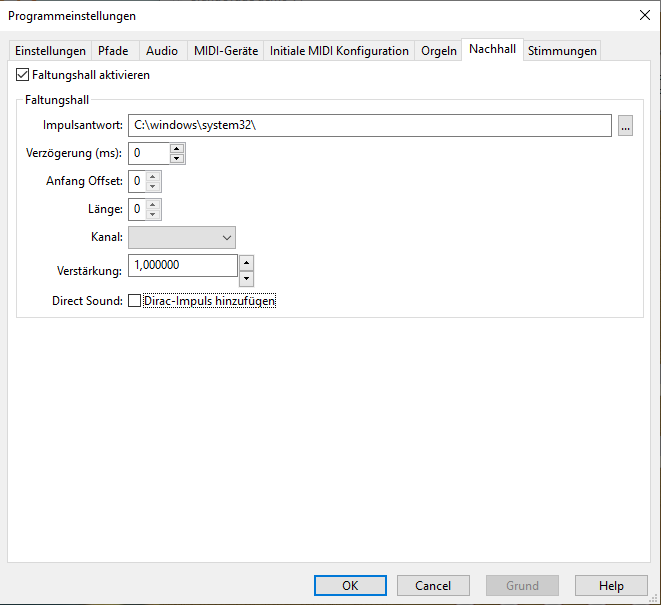Switch to the Audio tab
This screenshot has width=661, height=605.
162,51
